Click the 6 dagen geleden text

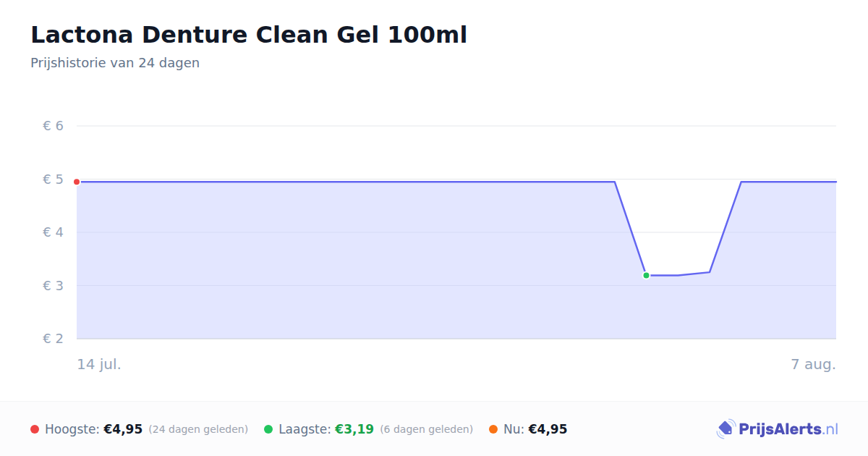point(427,429)
